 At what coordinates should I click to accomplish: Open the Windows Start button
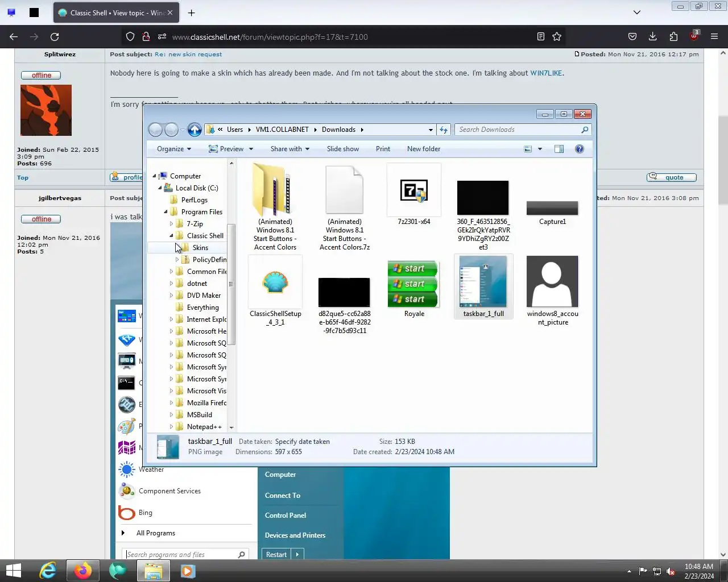pyautogui.click(x=13, y=571)
